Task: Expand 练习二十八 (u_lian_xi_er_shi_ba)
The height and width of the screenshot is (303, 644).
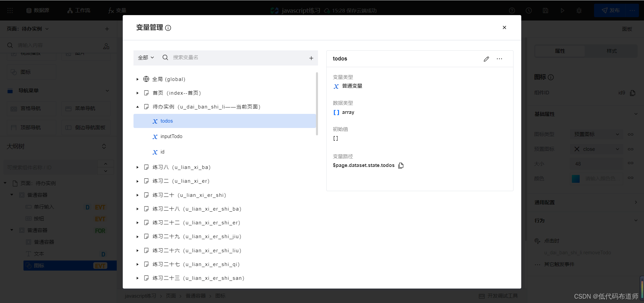Action: pos(138,209)
